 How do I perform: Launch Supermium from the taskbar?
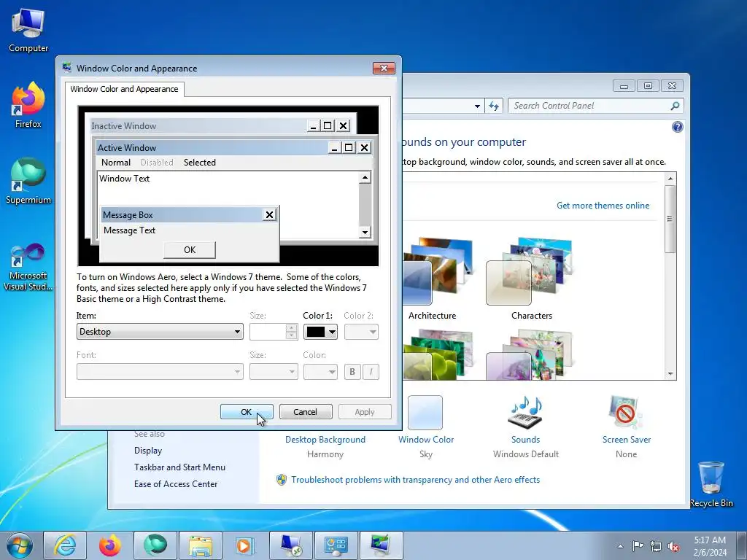[x=155, y=545]
